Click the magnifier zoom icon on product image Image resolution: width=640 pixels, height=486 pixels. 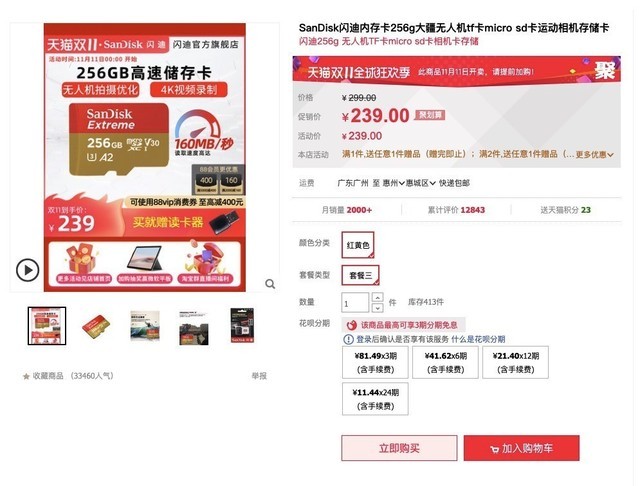click(x=270, y=284)
